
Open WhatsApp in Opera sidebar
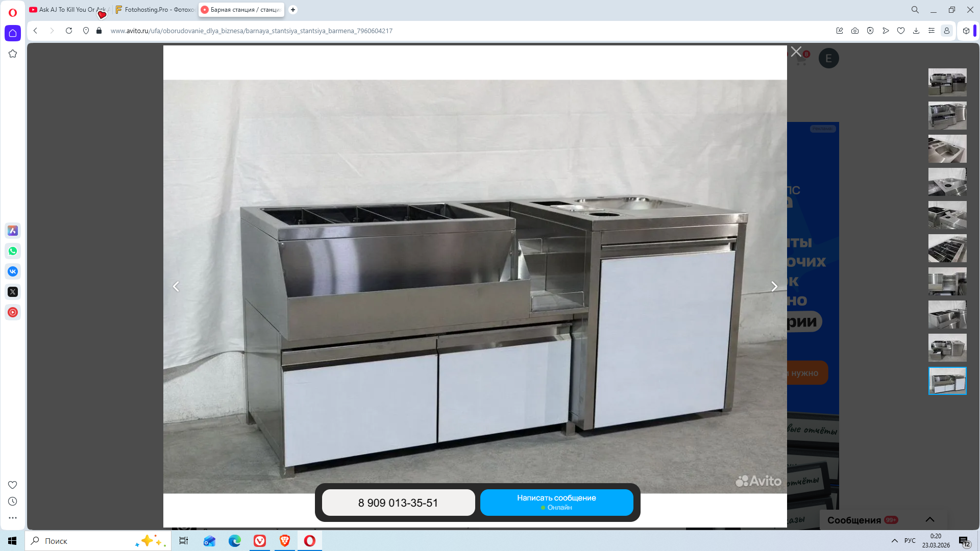(x=13, y=251)
